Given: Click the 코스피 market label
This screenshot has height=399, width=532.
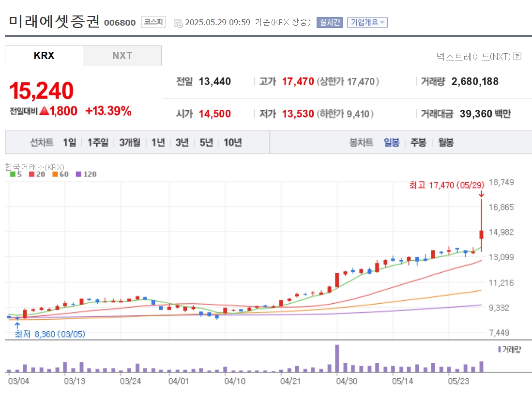Looking at the screenshot, I should [x=153, y=22].
